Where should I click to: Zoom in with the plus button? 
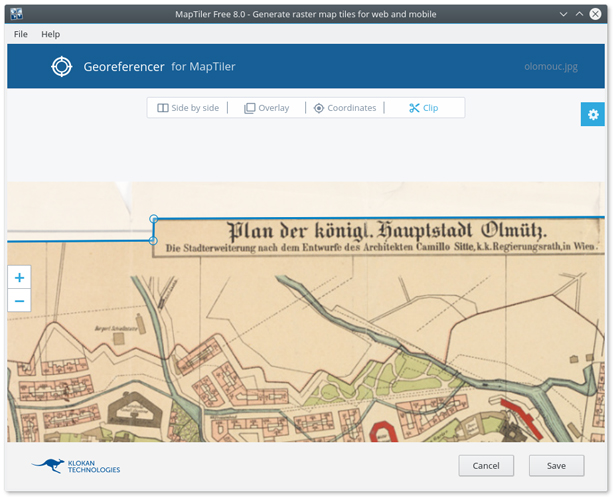tap(19, 278)
